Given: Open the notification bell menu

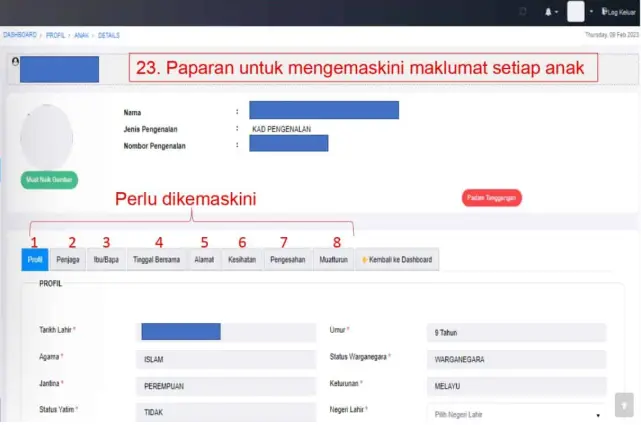Looking at the screenshot, I should 551,12.
